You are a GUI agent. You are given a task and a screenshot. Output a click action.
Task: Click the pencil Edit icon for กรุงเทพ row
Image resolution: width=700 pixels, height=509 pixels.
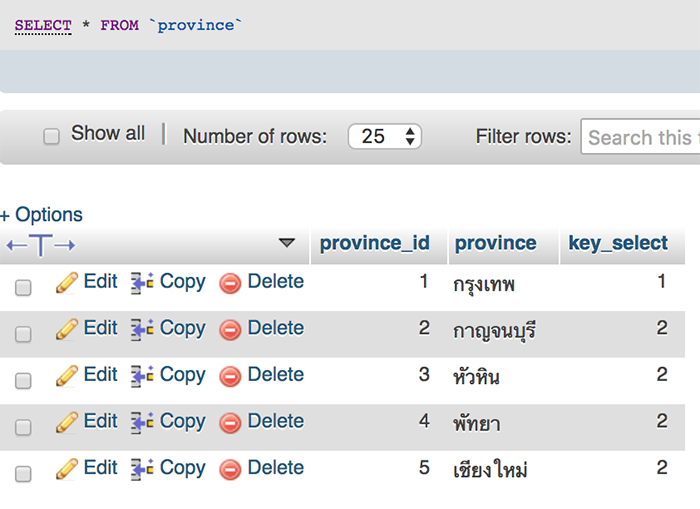pyautogui.click(x=67, y=283)
